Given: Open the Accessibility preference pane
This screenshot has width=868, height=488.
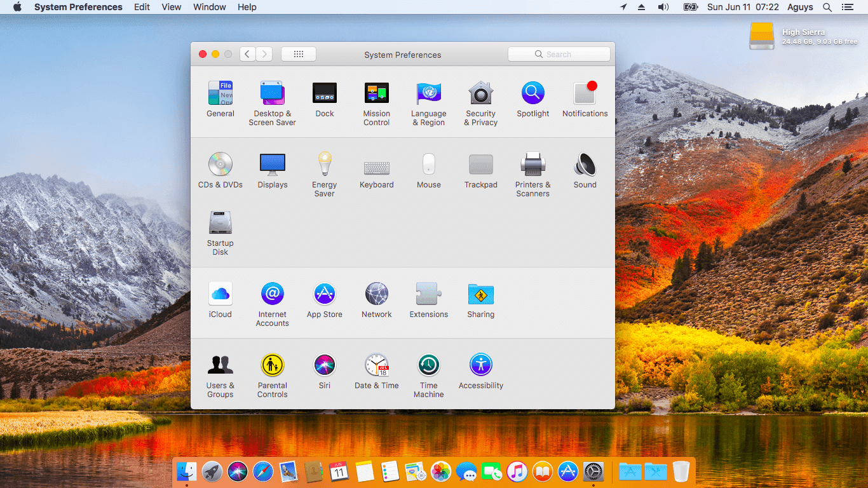Looking at the screenshot, I should 481,371.
